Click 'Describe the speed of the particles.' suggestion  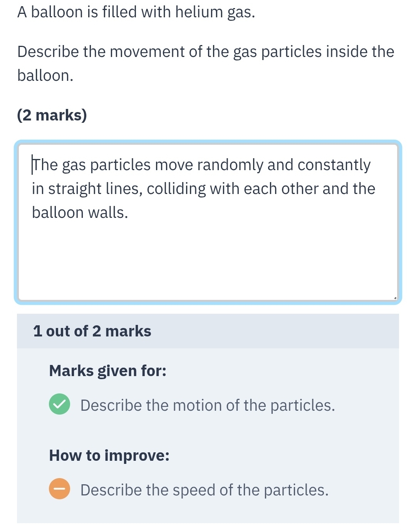tap(204, 490)
